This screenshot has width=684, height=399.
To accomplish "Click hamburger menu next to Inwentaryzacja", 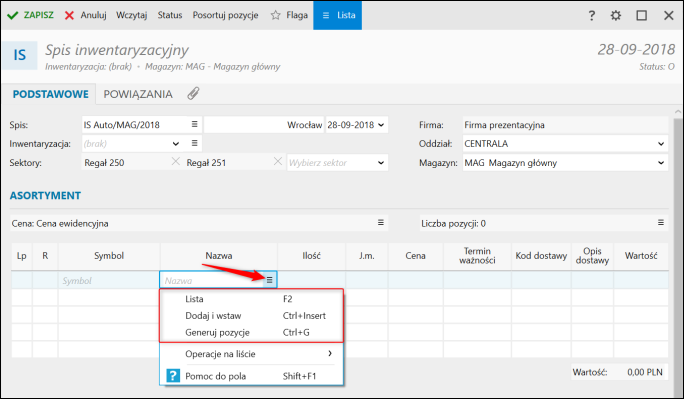I will click(x=195, y=143).
